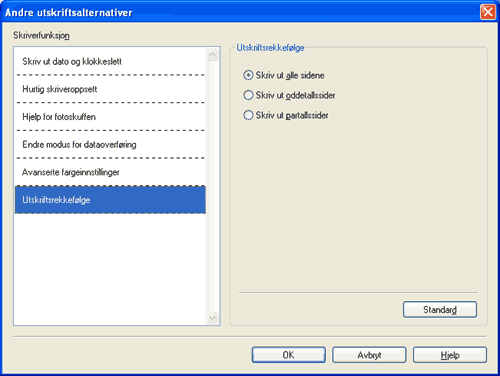The image size is (500, 376).
Task: Select highlighted "Utskriftsrekkefølge" list entry
Action: point(110,200)
